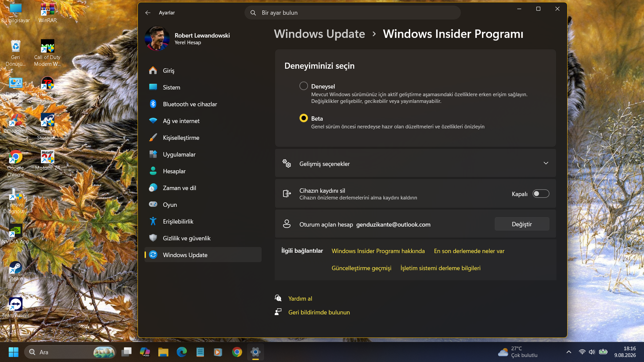
Task: Open Google Chrome from taskbar
Action: click(x=237, y=352)
